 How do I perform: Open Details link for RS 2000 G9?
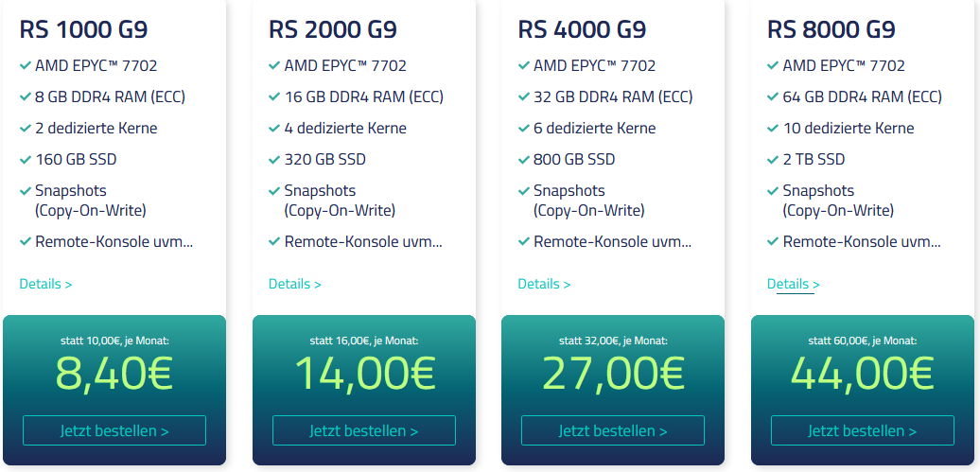(x=295, y=284)
